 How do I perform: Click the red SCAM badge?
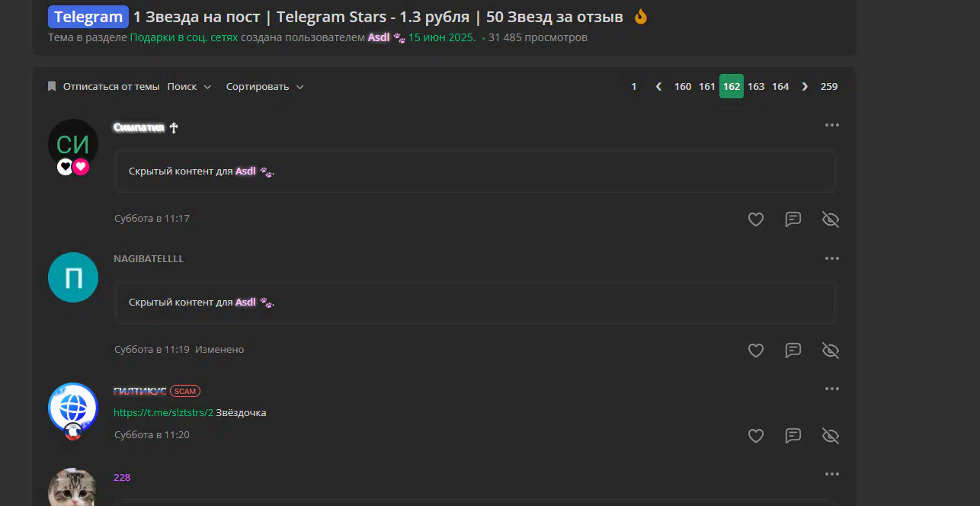[185, 391]
